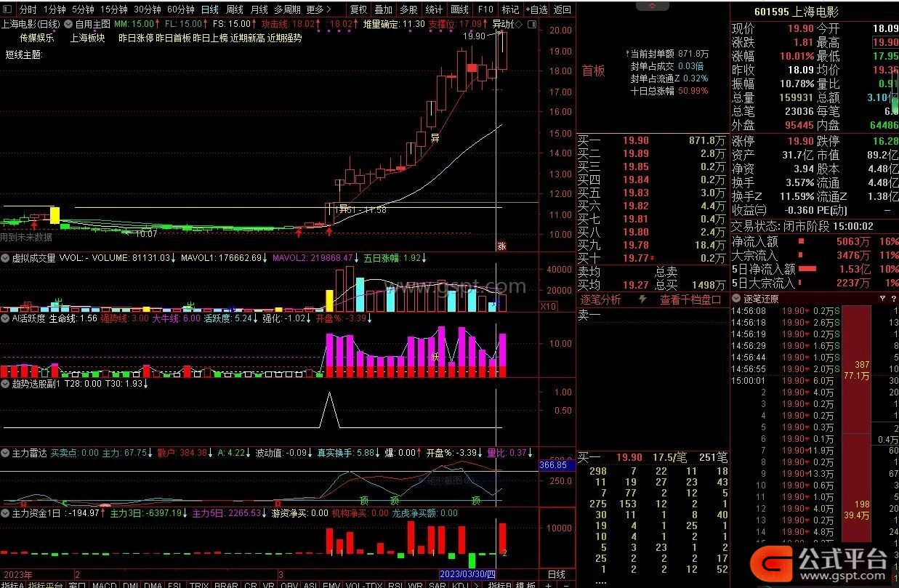The image size is (899, 588).
Task: Switch to 15分钟 period
Action: pyautogui.click(x=114, y=9)
